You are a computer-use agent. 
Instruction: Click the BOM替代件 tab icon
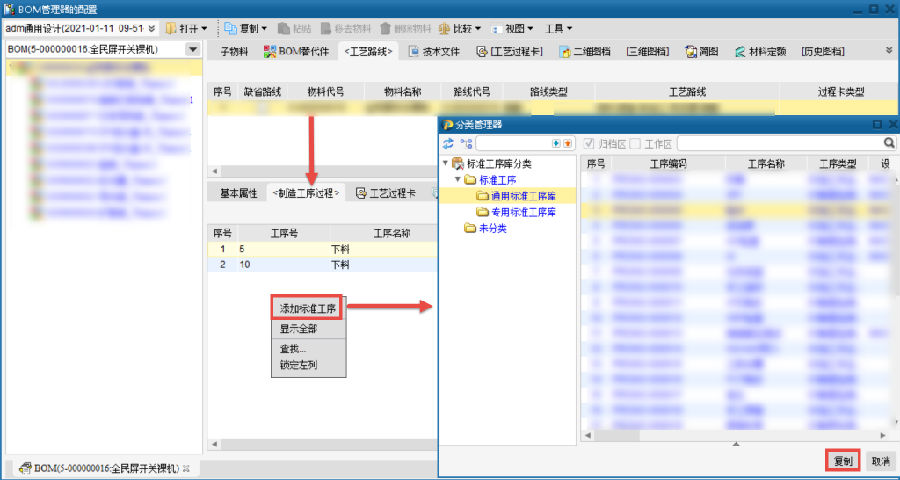tap(270, 51)
